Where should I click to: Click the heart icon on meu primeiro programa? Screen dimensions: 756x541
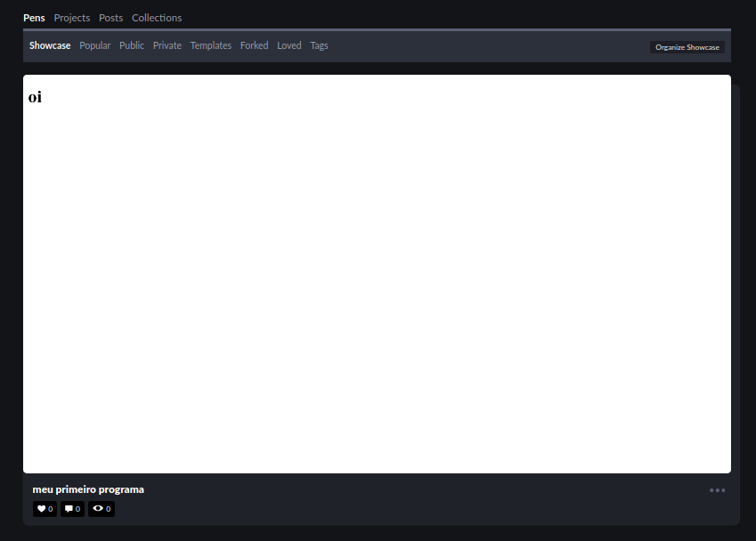[44, 508]
